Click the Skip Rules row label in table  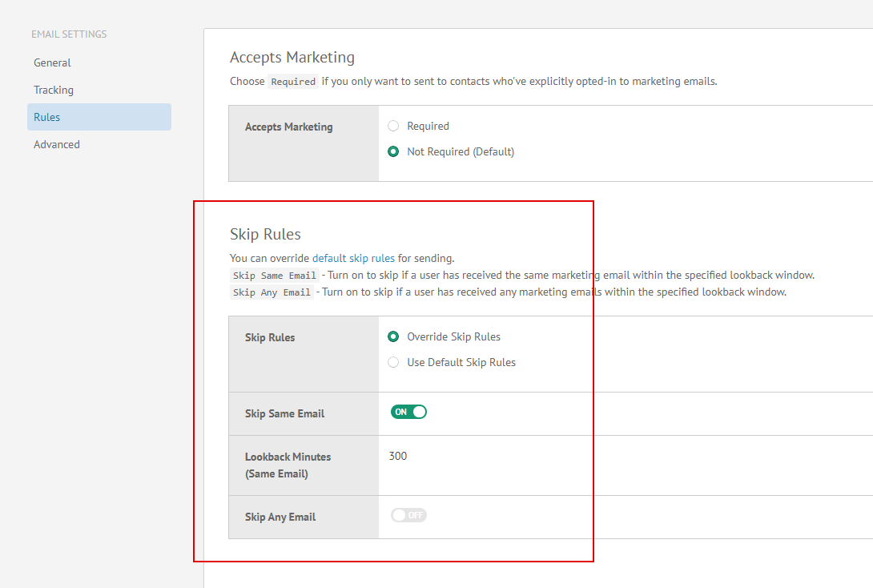click(x=270, y=337)
